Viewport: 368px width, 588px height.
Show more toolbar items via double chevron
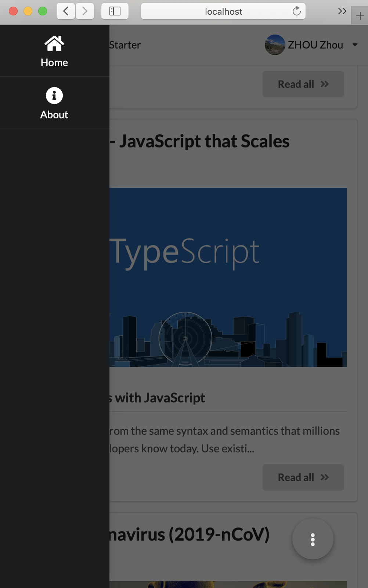[x=342, y=11]
